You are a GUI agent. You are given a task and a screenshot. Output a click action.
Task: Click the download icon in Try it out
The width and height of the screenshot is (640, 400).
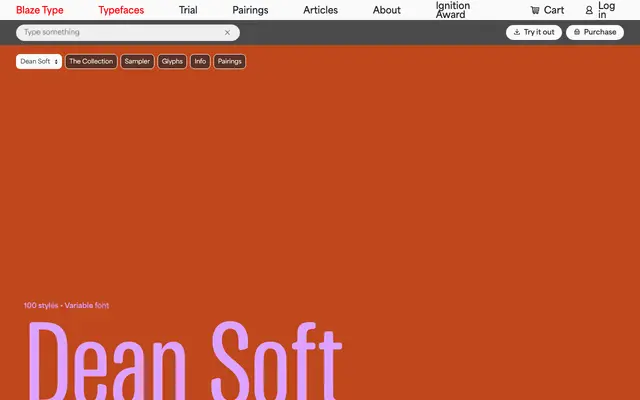tap(517, 32)
